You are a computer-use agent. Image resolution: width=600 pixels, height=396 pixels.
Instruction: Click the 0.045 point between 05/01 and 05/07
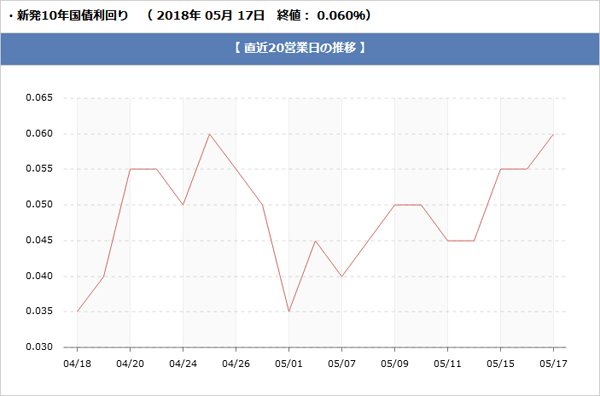point(315,240)
